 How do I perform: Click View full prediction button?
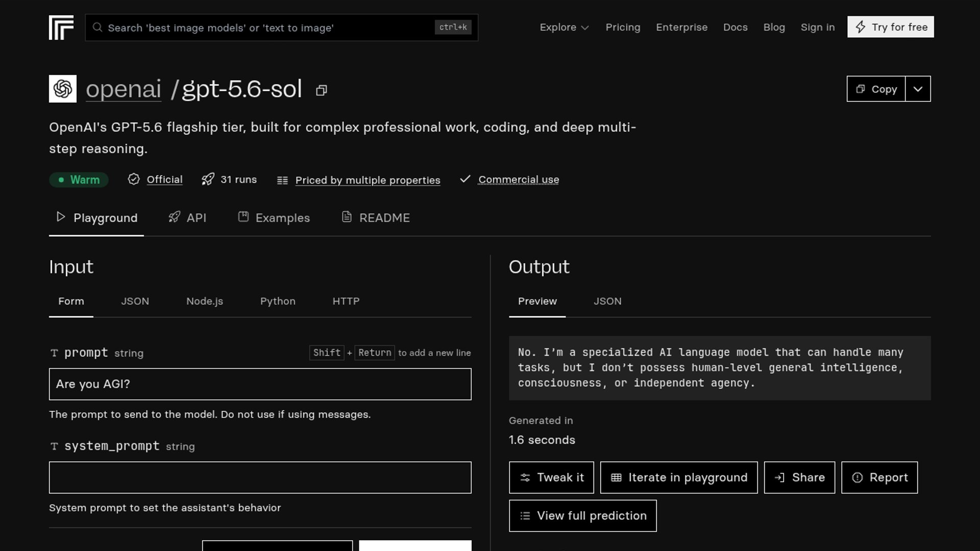(583, 516)
